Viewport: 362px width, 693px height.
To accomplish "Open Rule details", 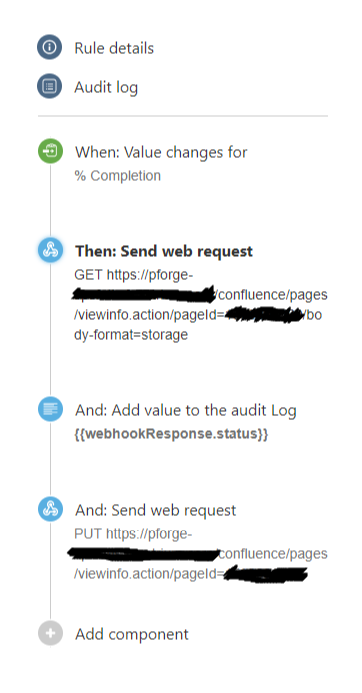I will tap(114, 48).
